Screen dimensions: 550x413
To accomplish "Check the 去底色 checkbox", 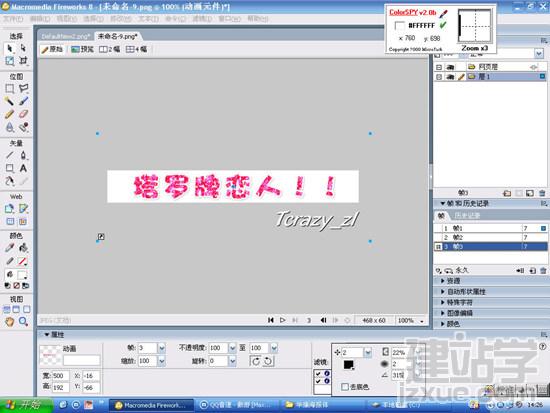I will point(345,387).
